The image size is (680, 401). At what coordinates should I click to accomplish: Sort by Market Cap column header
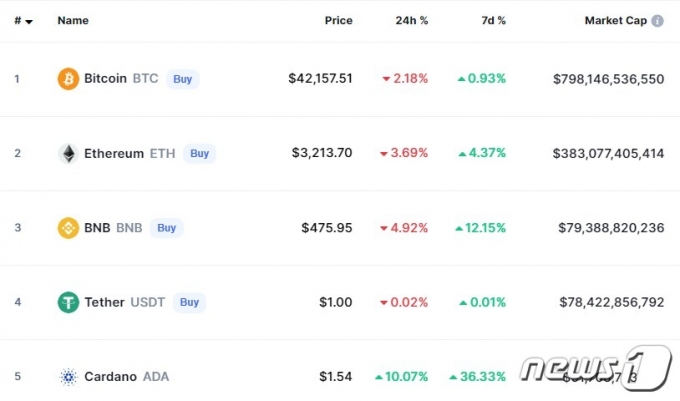point(615,20)
